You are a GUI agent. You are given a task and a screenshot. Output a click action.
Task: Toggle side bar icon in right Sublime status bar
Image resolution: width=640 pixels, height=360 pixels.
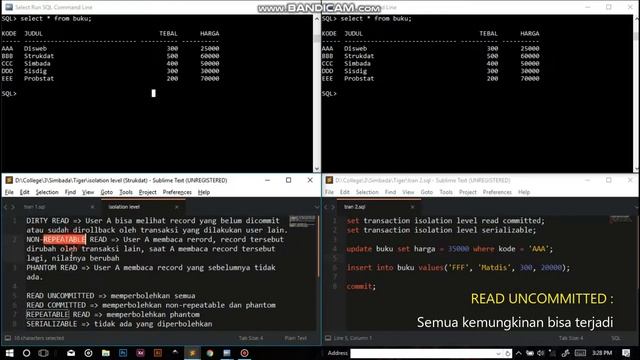(x=328, y=338)
